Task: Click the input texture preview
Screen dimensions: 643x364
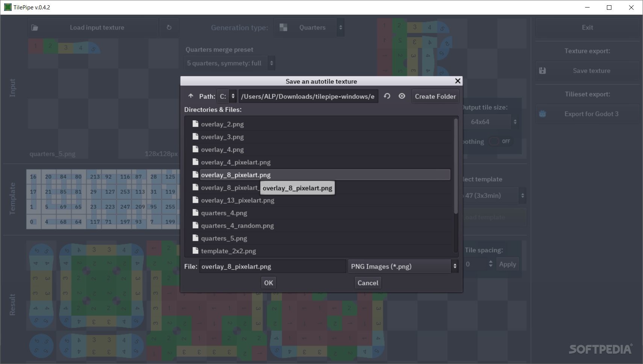Action: tap(103, 98)
